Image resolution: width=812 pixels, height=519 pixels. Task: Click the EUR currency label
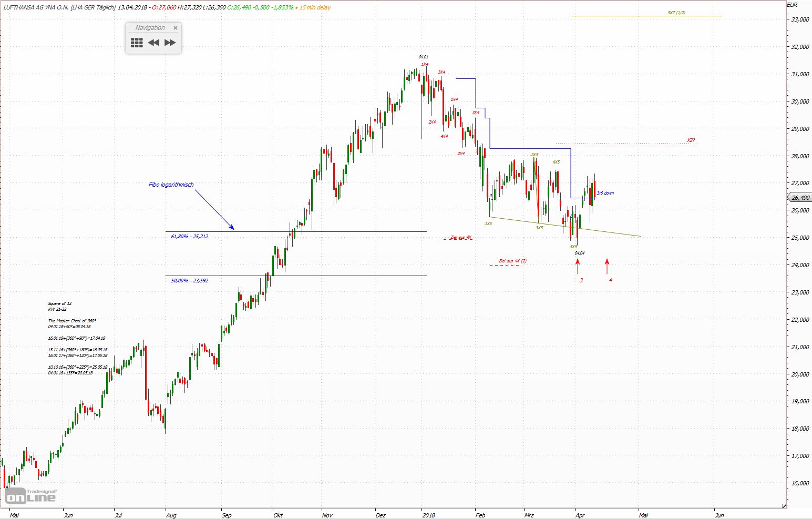point(792,5)
